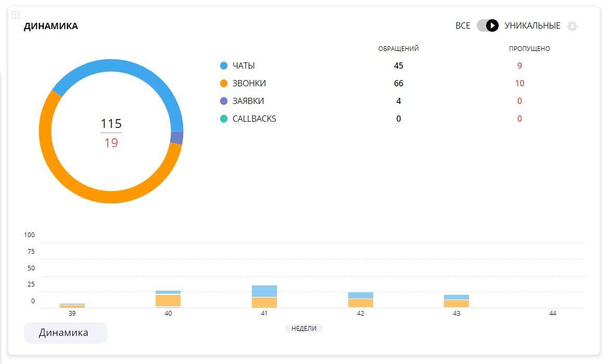This screenshot has height=364, width=609.
Task: Open widget settings gear icon
Action: coord(572,26)
